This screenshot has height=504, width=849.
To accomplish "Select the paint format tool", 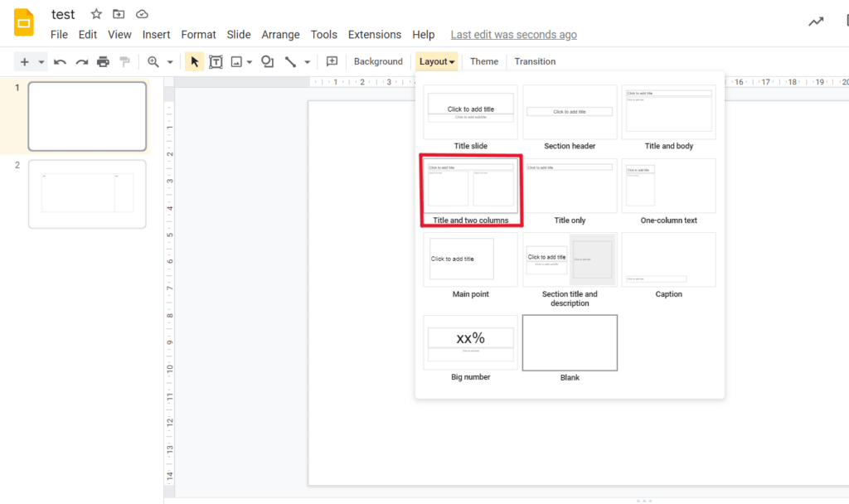I will click(x=124, y=61).
